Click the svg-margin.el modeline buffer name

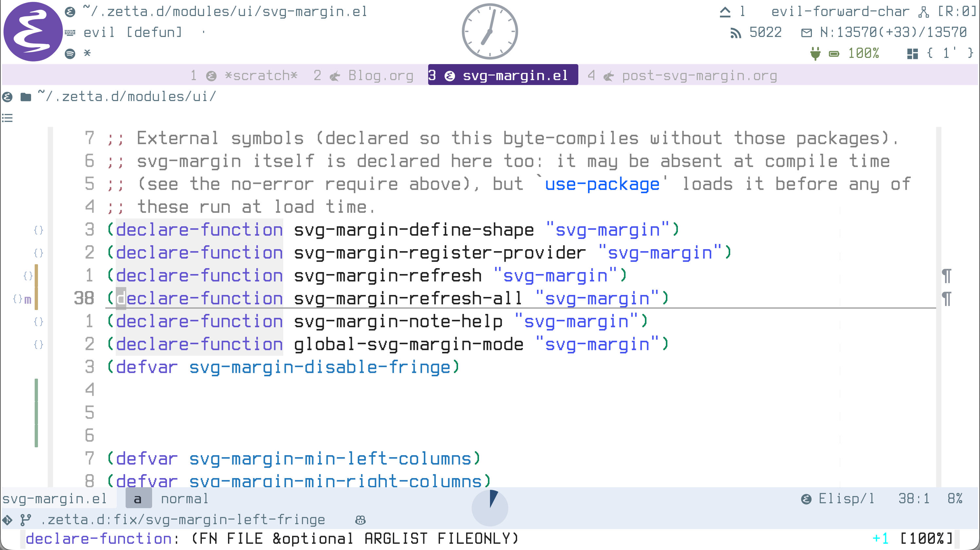point(55,499)
